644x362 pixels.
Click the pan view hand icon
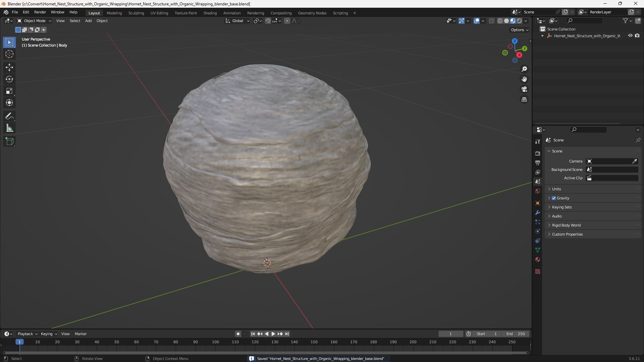[x=524, y=79]
